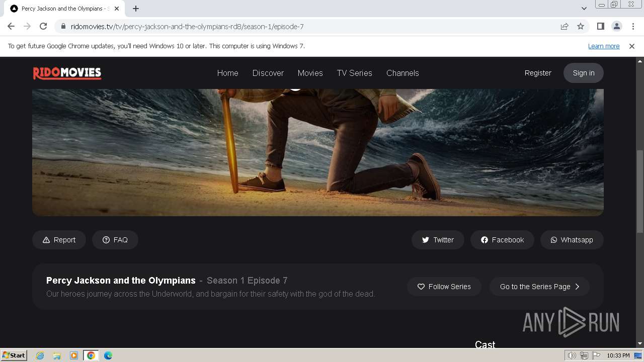Click Learn more about Chrome updates
This screenshot has width=644, height=362.
(x=604, y=46)
